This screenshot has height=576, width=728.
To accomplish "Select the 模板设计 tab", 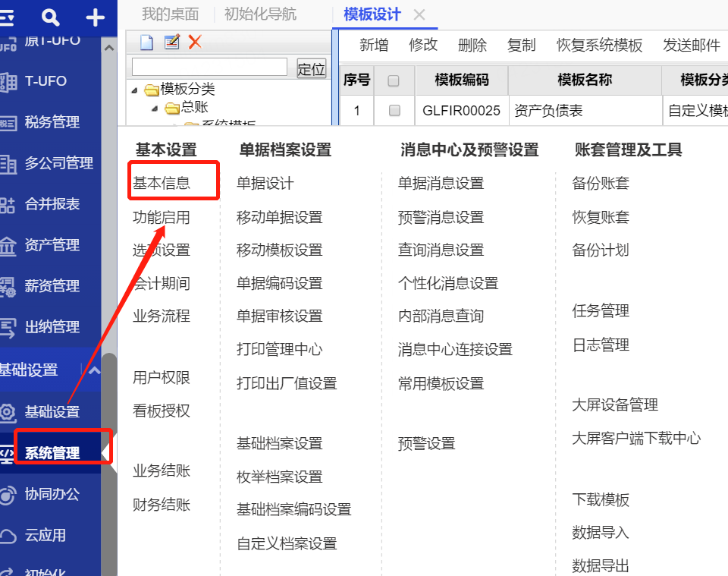I will click(372, 14).
